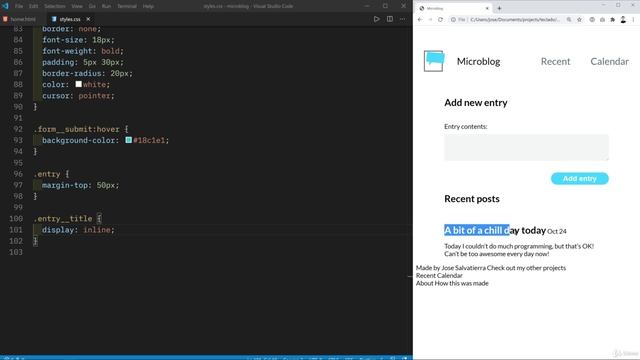Click inside the Entry contents text area
This screenshot has height=360, width=640.
point(526,147)
